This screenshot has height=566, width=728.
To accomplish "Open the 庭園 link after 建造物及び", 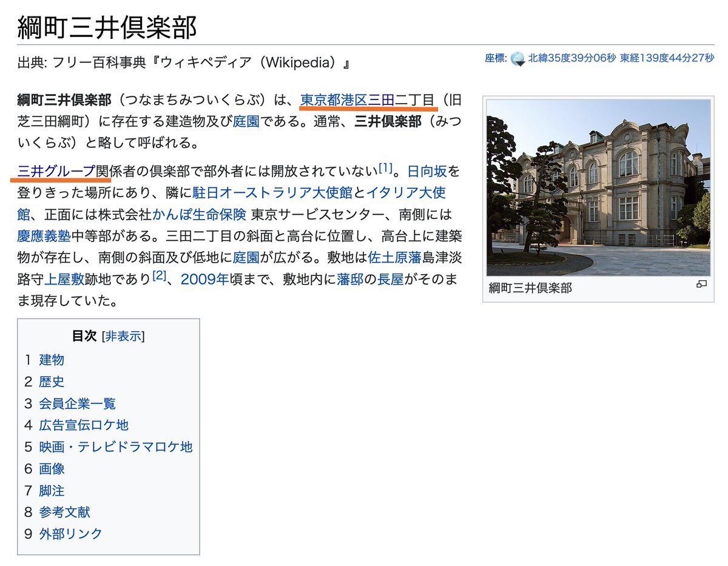I will [247, 121].
